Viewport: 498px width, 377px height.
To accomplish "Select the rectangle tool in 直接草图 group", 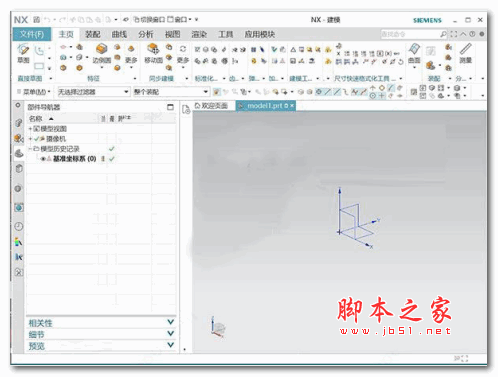I will click(39, 66).
